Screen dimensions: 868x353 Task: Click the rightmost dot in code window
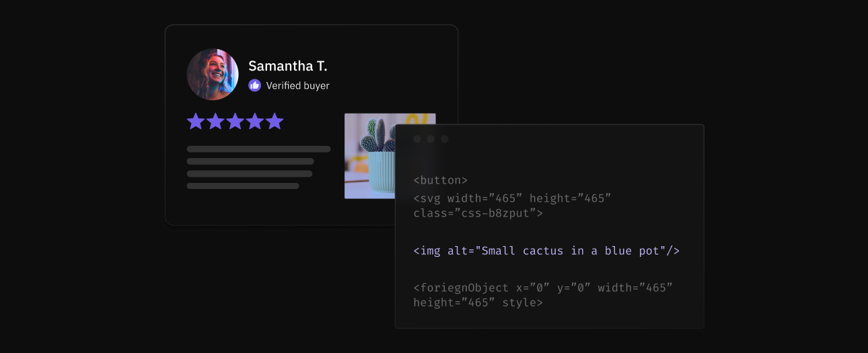coord(444,139)
